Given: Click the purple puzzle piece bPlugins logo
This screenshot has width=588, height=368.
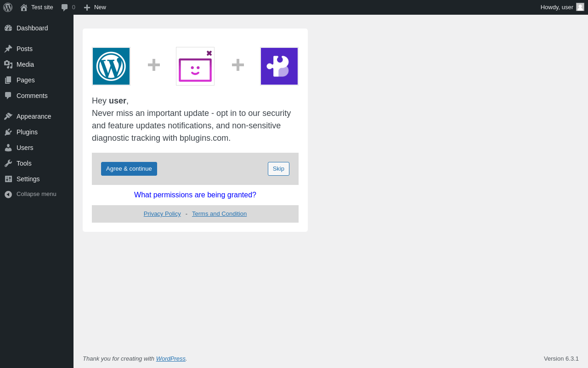Looking at the screenshot, I should 279,66.
